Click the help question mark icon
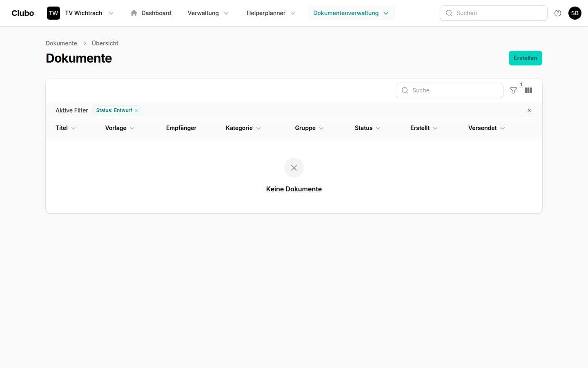Image resolution: width=588 pixels, height=368 pixels. pos(558,13)
